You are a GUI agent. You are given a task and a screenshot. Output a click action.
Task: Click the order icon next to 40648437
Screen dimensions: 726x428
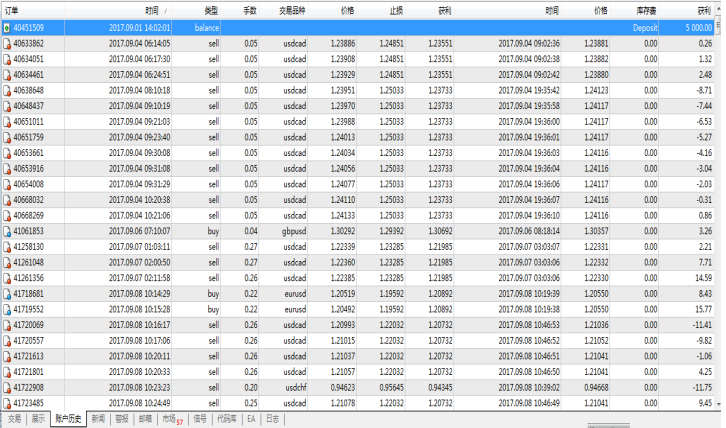(x=7, y=106)
